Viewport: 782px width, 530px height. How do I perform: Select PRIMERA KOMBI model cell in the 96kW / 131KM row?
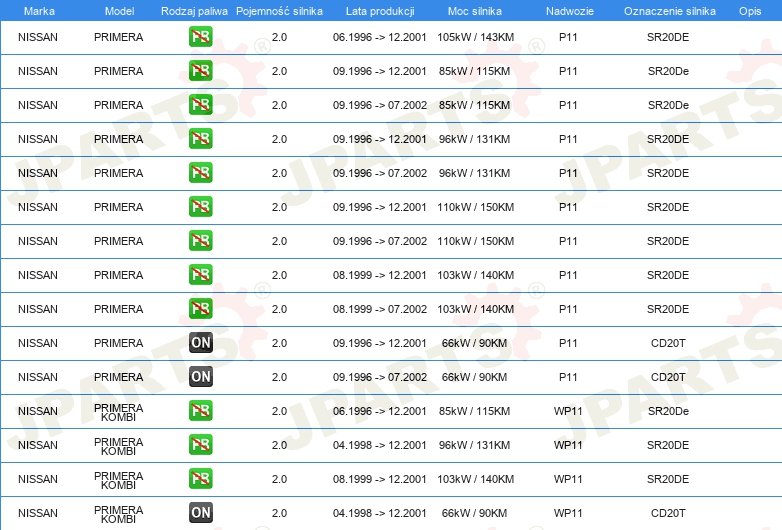119,446
